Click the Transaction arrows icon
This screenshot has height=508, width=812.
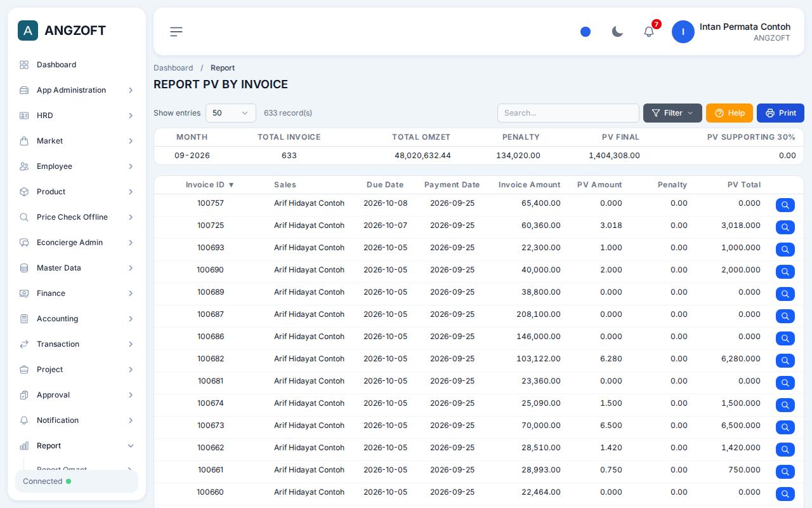pyautogui.click(x=24, y=344)
